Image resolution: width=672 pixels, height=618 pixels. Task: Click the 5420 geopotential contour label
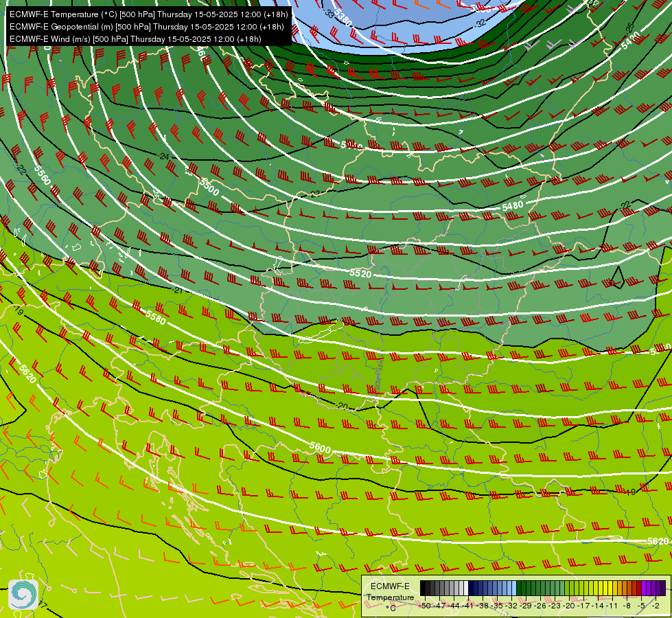(630, 41)
